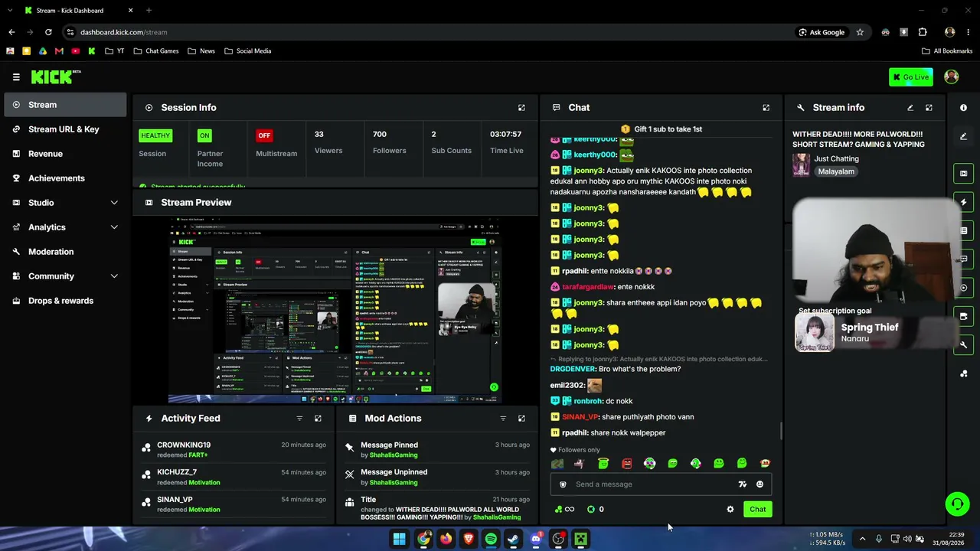The height and width of the screenshot is (551, 980).
Task: Open Discord from the taskbar
Action: point(536,539)
